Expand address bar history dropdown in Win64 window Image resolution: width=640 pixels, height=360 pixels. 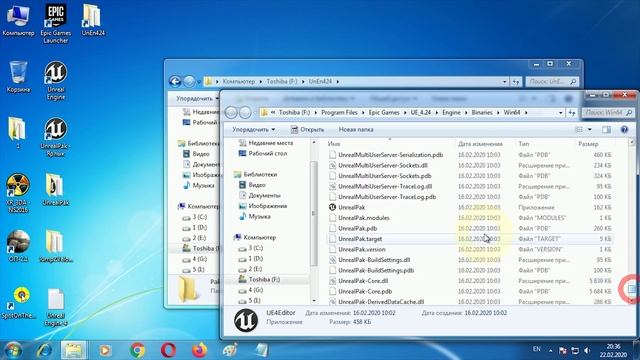(560, 112)
